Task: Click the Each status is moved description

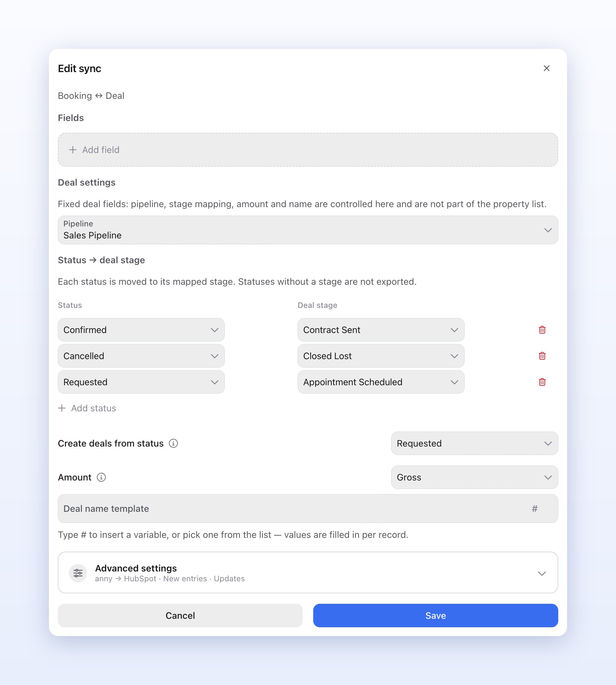Action: tap(237, 282)
